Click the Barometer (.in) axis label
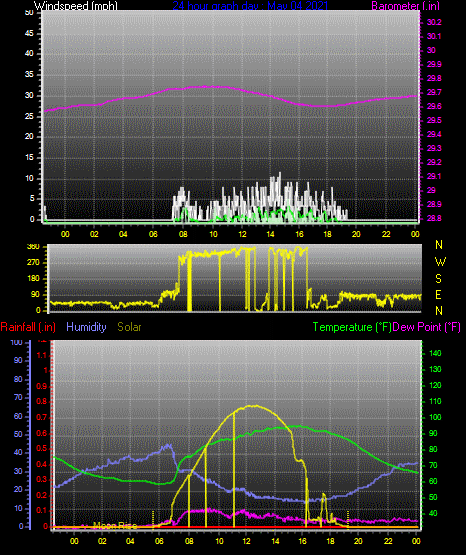Image resolution: width=466 pixels, height=555 pixels. (405, 6)
